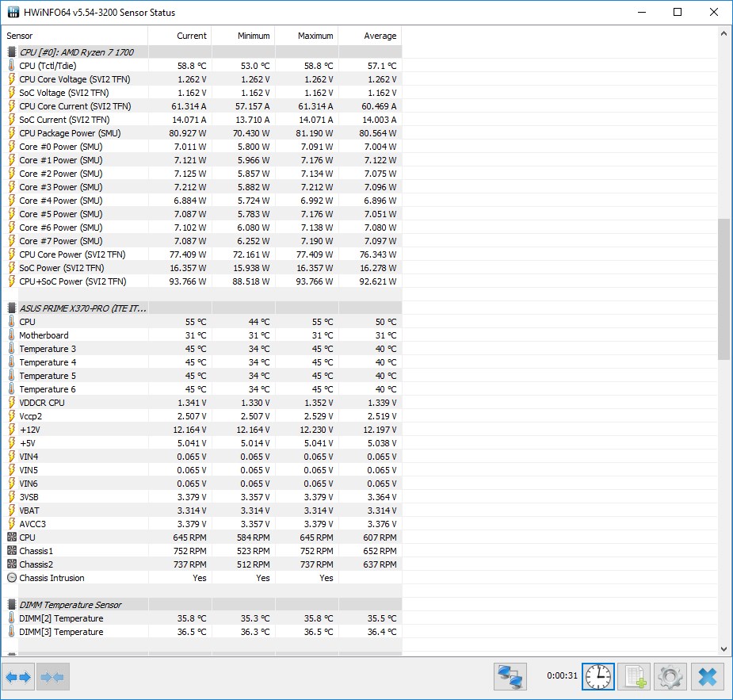This screenshot has height=700, width=733.
Task: Click the HWiNFO64 title bar app icon
Action: point(13,12)
